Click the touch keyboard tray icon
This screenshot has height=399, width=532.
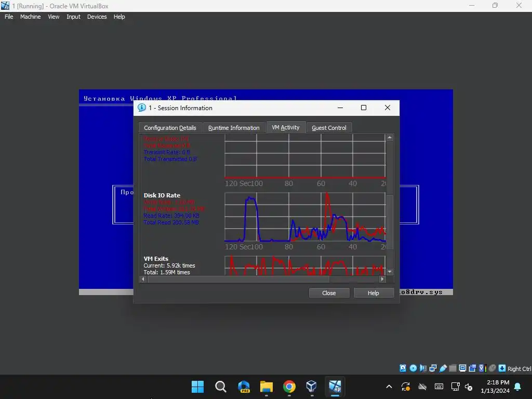438,387
